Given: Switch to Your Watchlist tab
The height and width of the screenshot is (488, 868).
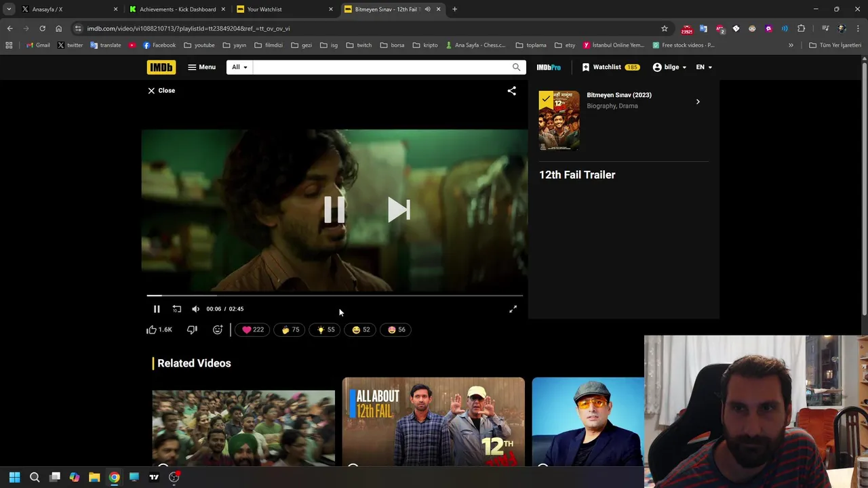Looking at the screenshot, I should click(285, 9).
